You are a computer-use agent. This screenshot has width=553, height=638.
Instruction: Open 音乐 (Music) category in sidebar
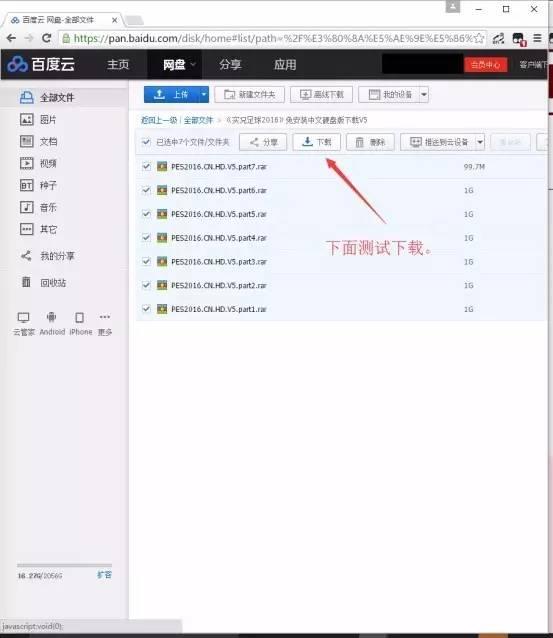[x=38, y=208]
